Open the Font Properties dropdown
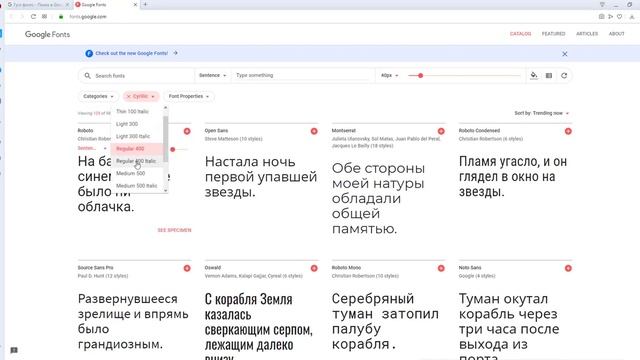 click(189, 96)
